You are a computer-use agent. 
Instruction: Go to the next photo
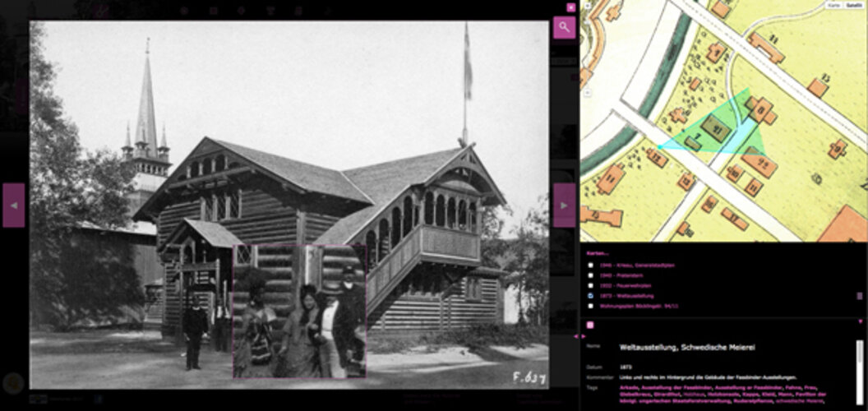coord(564,205)
